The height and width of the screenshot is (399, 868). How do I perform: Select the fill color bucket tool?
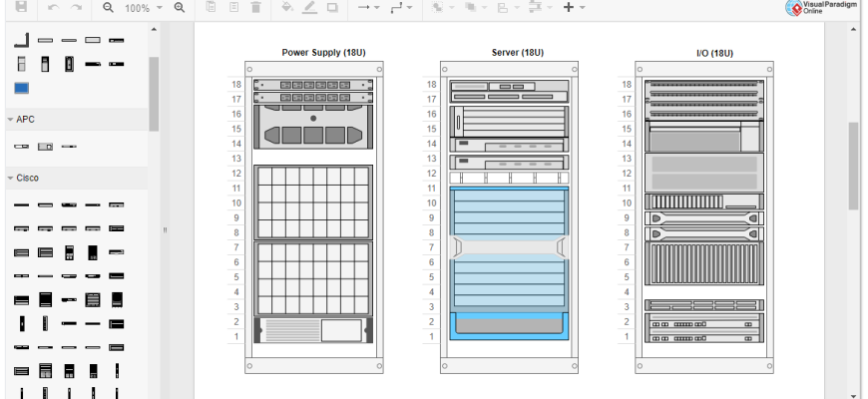(x=286, y=7)
